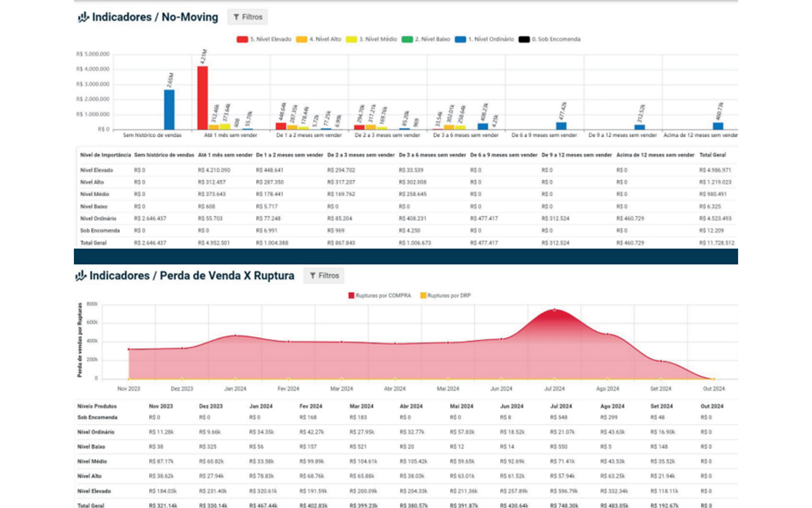Click the Nível de Importância column header
The width and height of the screenshot is (812, 508).
click(x=105, y=155)
